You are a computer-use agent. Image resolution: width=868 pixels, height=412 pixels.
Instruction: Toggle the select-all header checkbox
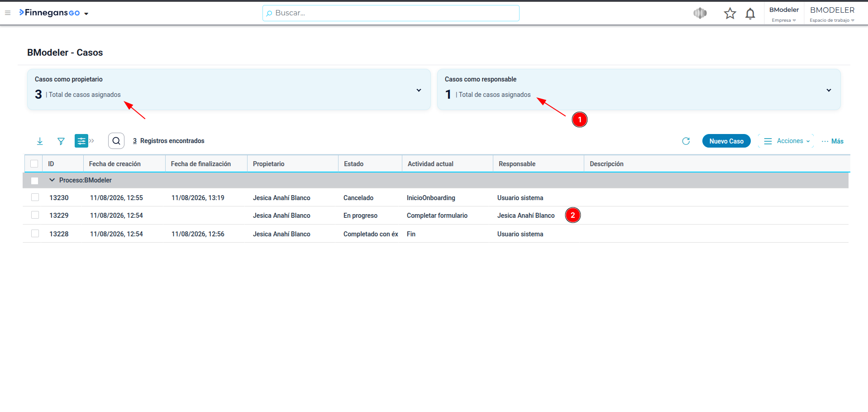click(x=34, y=163)
